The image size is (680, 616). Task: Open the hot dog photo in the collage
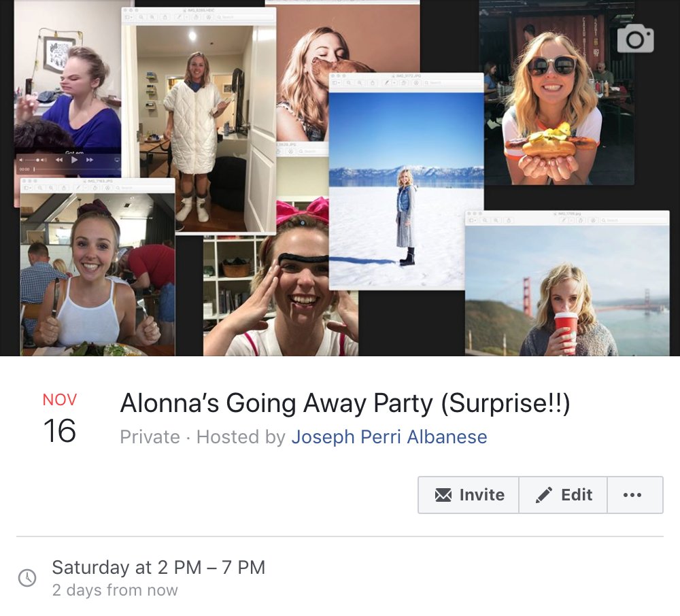pyautogui.click(x=557, y=93)
